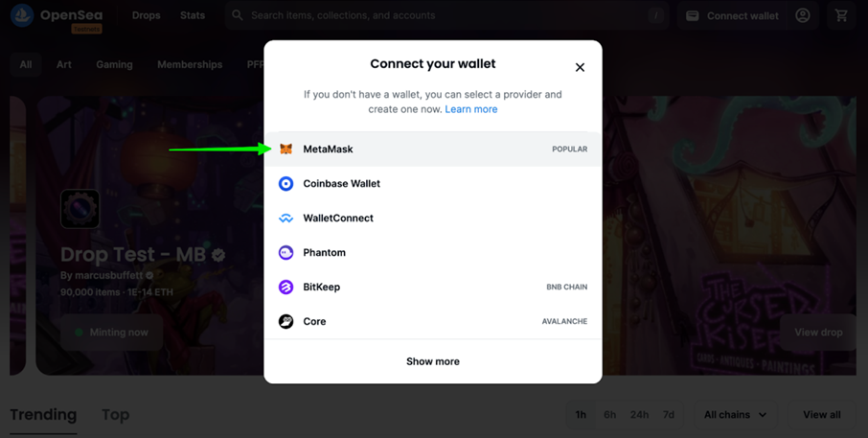Screen dimensions: 868x438
Task: Open the Stats menu item
Action: [193, 15]
